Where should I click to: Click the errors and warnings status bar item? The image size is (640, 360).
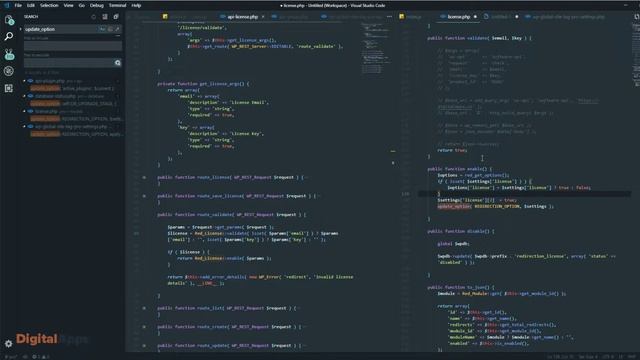(41, 357)
